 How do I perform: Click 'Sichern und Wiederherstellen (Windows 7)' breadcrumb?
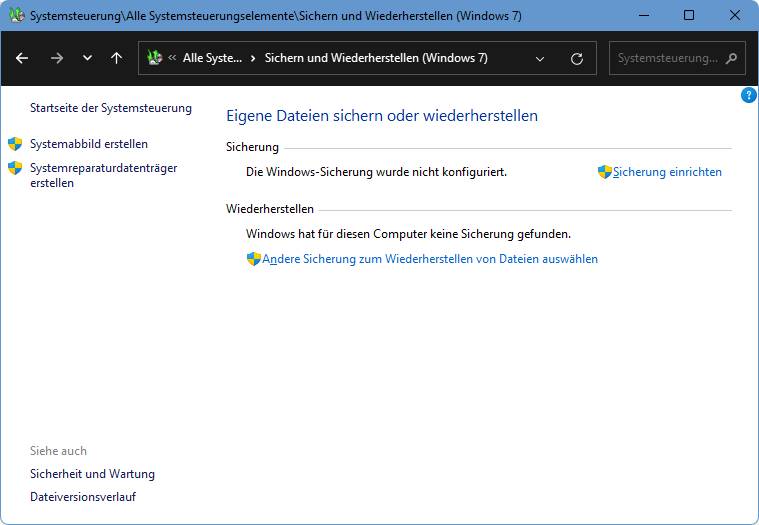[376, 58]
